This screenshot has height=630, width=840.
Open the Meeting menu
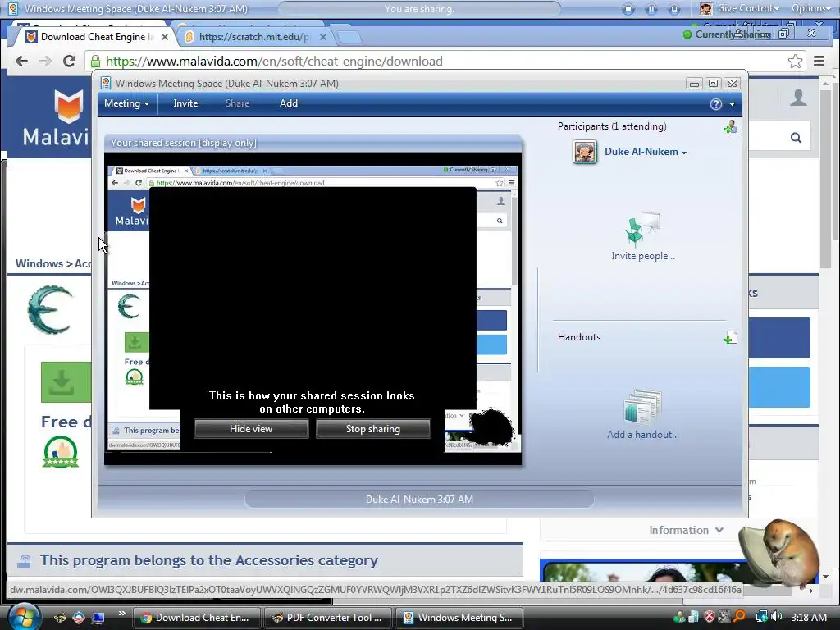coord(126,103)
